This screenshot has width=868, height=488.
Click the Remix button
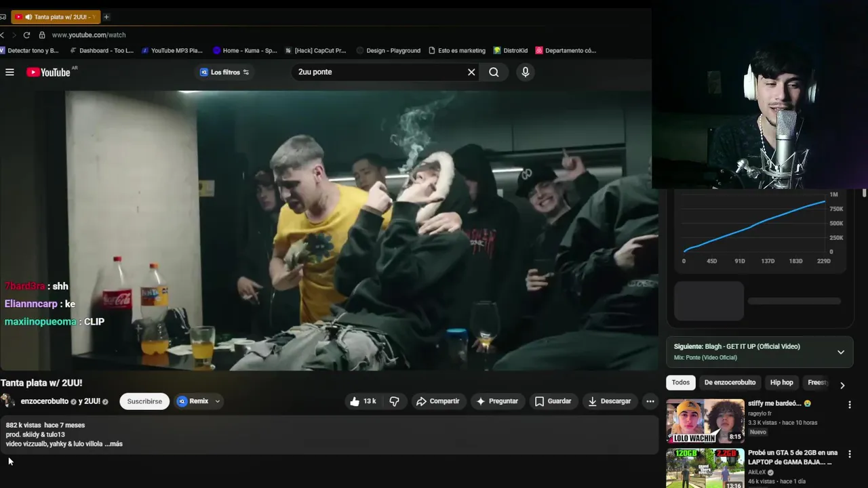tap(193, 401)
